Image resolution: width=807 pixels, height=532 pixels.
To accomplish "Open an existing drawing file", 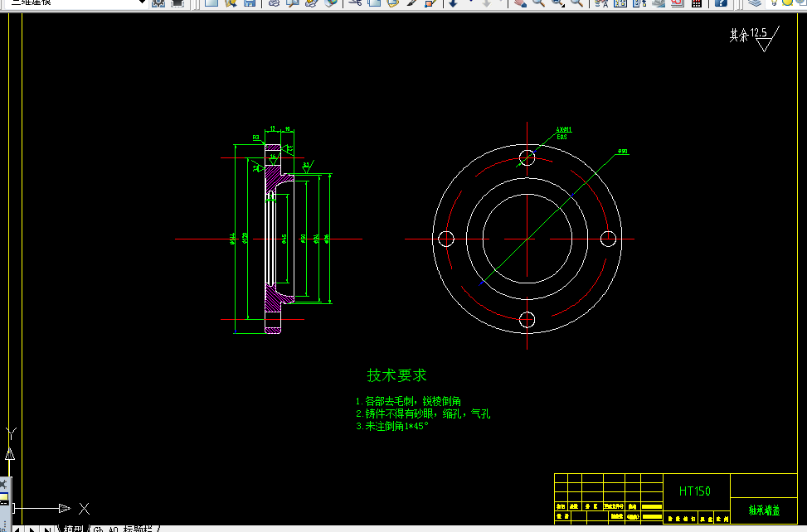I will pos(231,2).
